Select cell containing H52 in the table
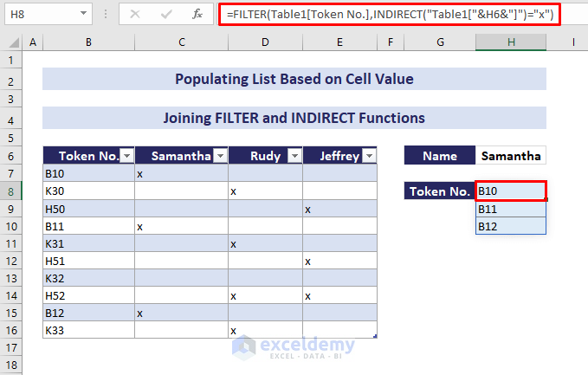This screenshot has height=375, width=588. click(x=88, y=295)
